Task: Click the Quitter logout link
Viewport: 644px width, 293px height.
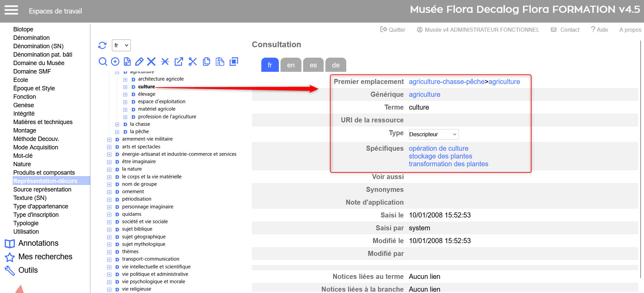Action: (x=393, y=30)
